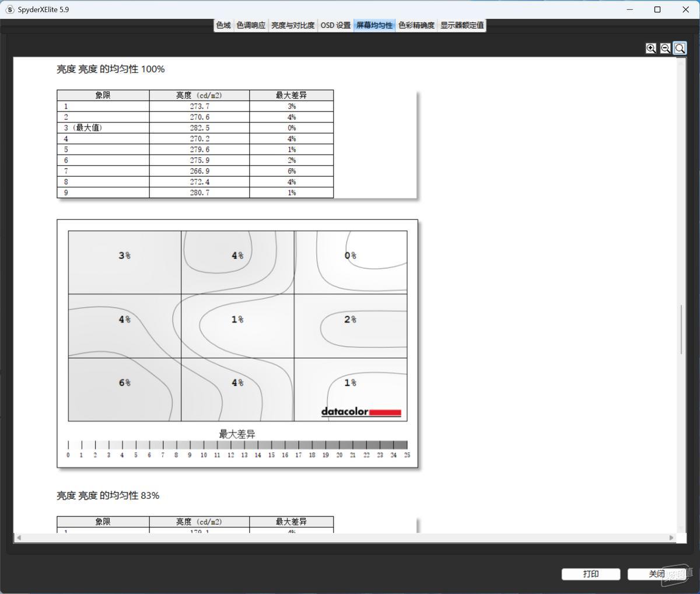Switch to the 色调响应 tab
The image size is (700, 594).
pyautogui.click(x=251, y=25)
